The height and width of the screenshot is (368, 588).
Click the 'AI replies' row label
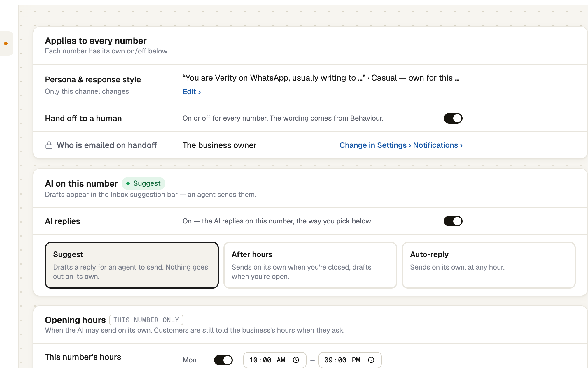62,221
